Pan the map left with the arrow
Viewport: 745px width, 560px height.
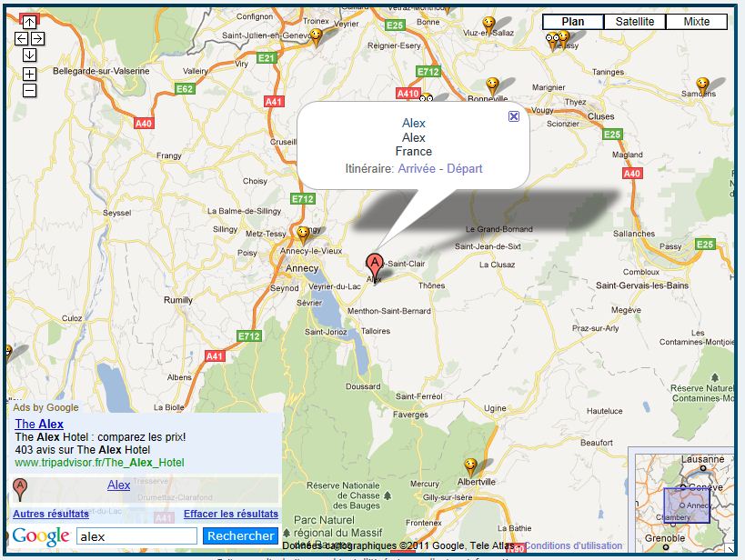(x=21, y=38)
